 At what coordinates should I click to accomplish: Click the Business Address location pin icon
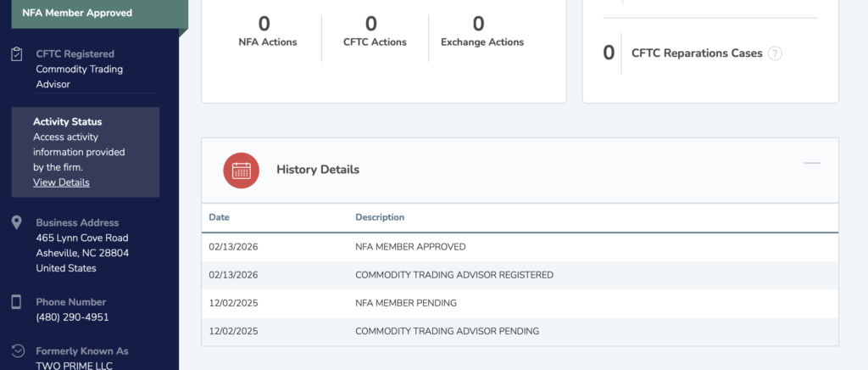[x=16, y=223]
